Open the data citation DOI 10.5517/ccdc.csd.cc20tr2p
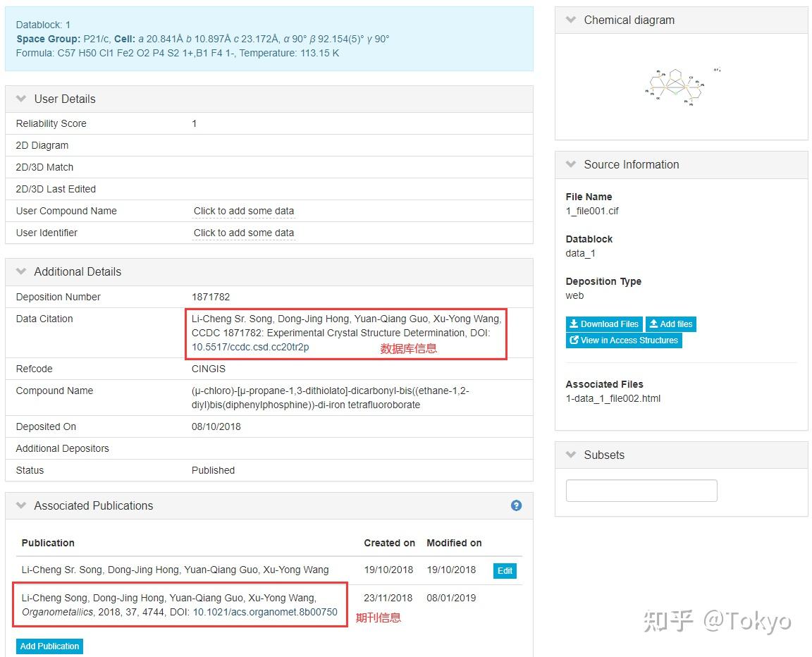 250,347
